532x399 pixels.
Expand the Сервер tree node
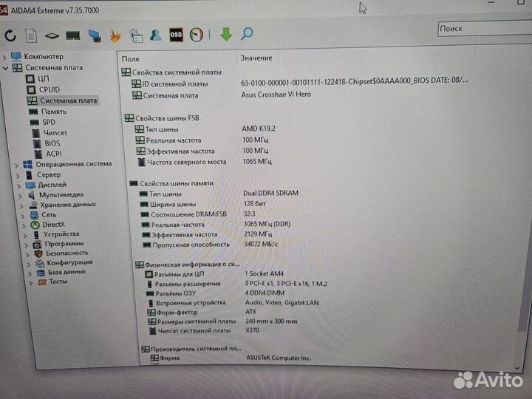[x=18, y=176]
